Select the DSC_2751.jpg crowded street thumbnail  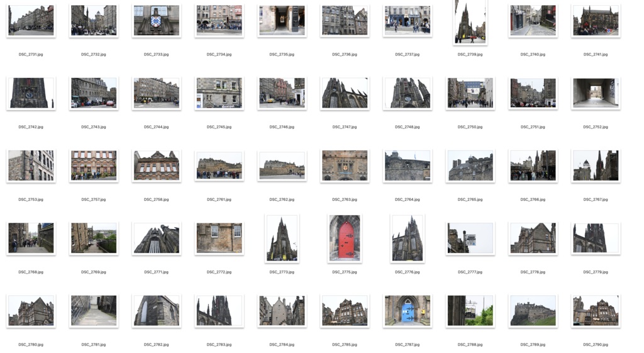click(x=533, y=93)
